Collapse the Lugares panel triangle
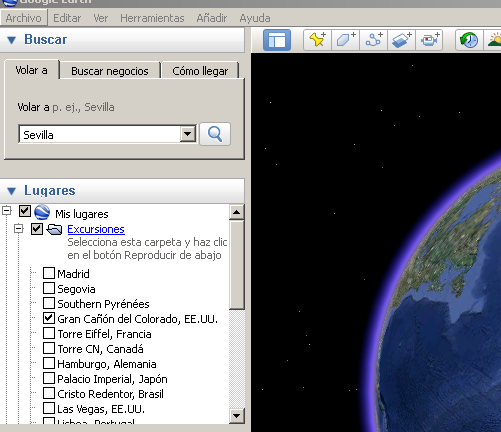The image size is (501, 432). [12, 191]
